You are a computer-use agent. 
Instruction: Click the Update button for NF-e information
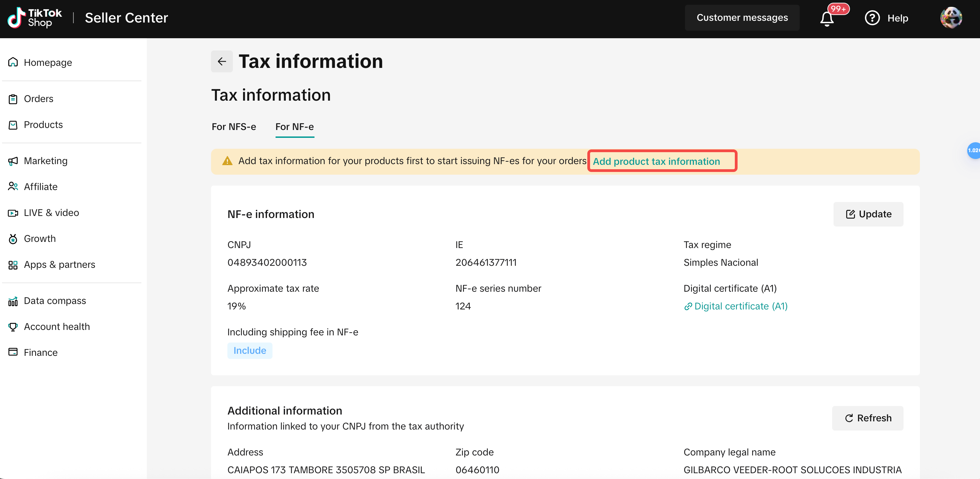point(868,214)
